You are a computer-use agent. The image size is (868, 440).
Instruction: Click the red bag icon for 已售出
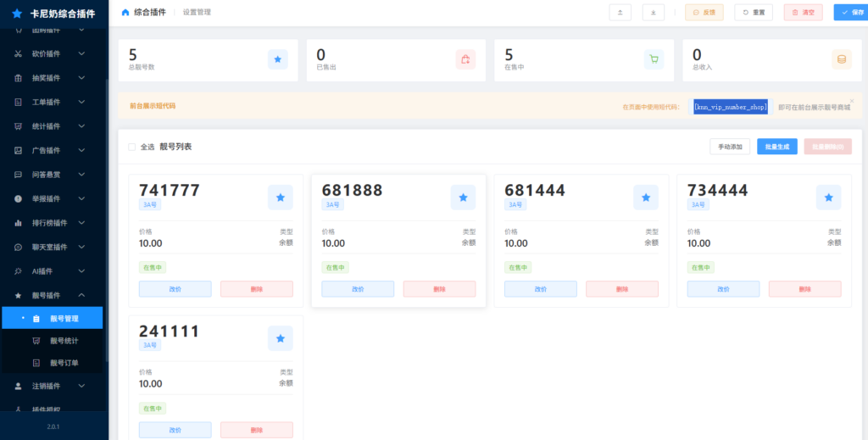(465, 59)
